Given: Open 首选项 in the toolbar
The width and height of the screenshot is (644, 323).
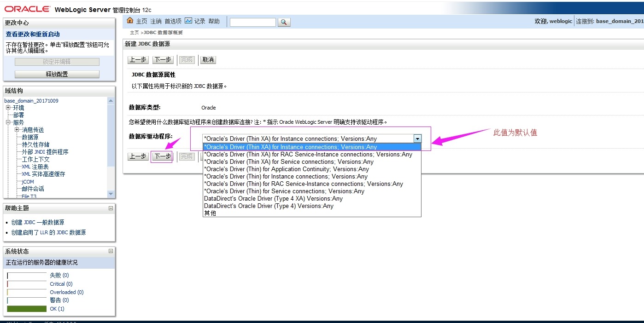Looking at the screenshot, I should coord(173,21).
